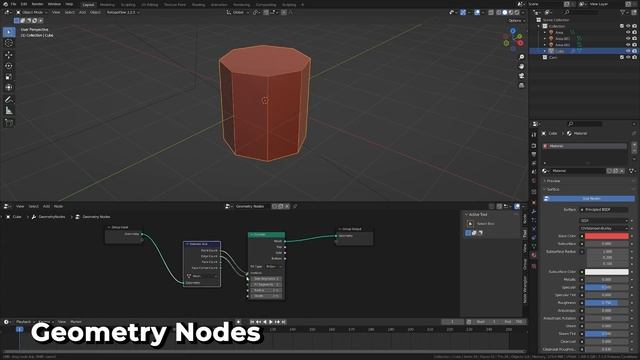Click the navigation gizmo red X axis

(x=520, y=42)
